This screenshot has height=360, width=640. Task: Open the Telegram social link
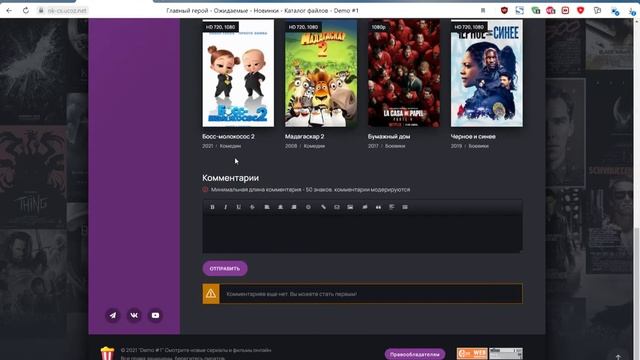[113, 316]
